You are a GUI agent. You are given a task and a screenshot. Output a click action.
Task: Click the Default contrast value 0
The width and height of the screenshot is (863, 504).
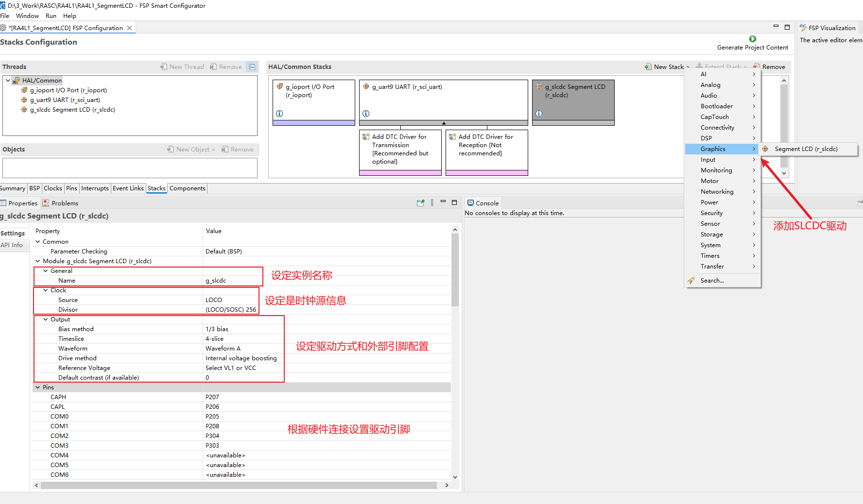[x=207, y=378]
